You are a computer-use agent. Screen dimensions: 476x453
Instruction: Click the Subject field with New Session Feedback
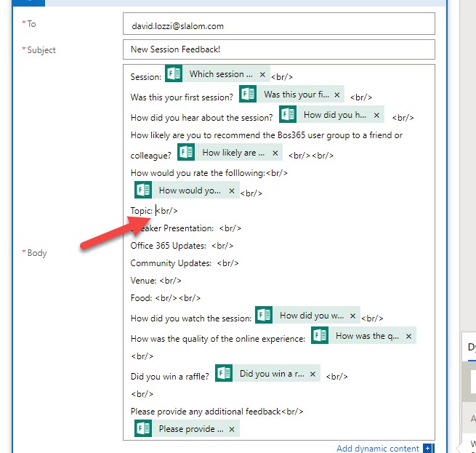tap(278, 49)
